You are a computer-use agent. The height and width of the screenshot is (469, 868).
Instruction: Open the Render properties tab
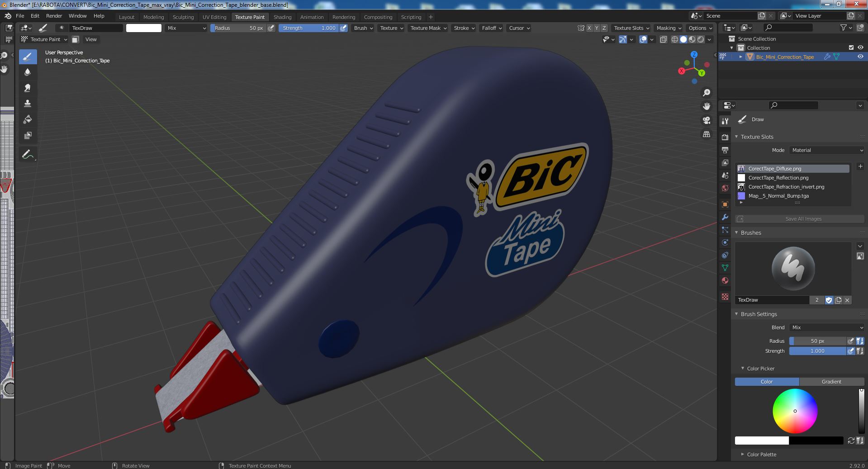pos(725,137)
